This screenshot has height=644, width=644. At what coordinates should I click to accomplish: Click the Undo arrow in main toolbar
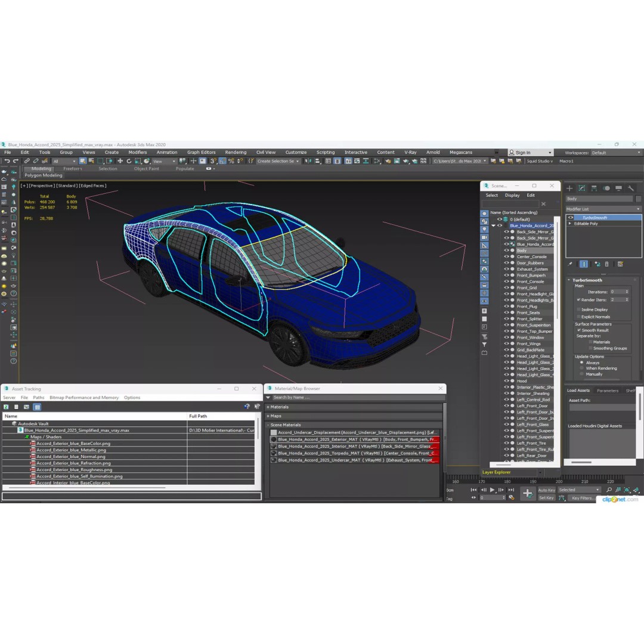(7, 161)
